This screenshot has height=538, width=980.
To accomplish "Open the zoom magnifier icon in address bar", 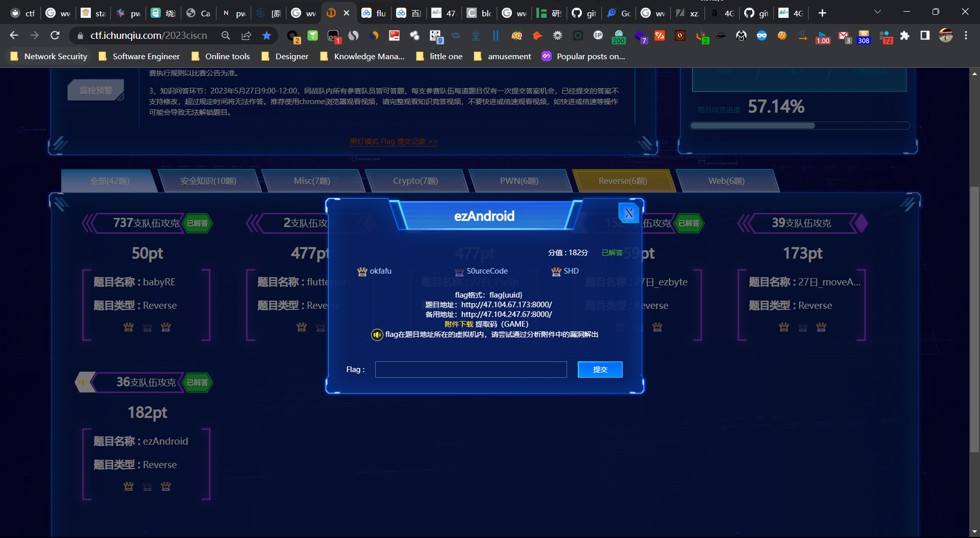I will (x=226, y=35).
